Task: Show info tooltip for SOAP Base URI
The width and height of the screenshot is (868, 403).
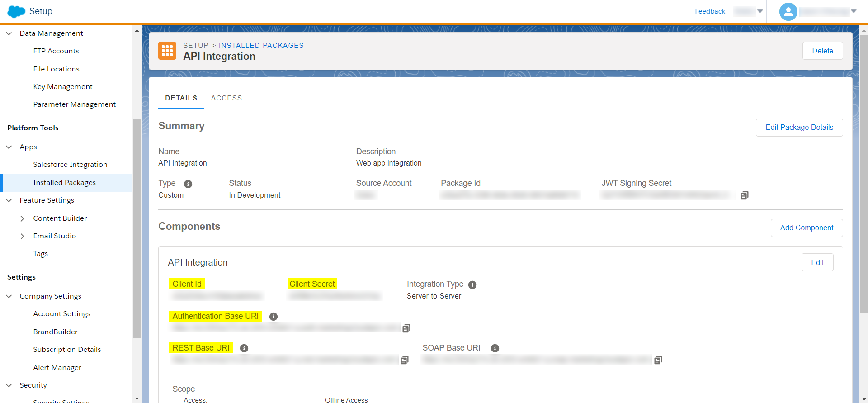Action: pos(495,348)
